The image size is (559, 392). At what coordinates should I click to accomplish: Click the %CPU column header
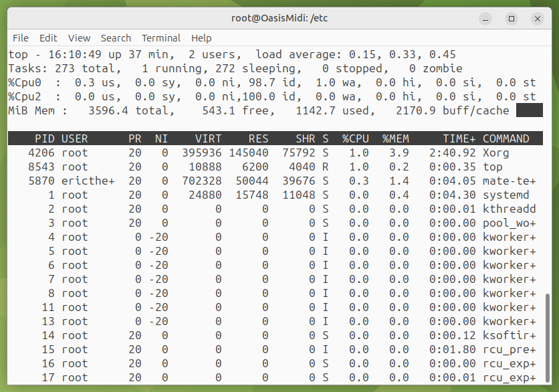355,138
